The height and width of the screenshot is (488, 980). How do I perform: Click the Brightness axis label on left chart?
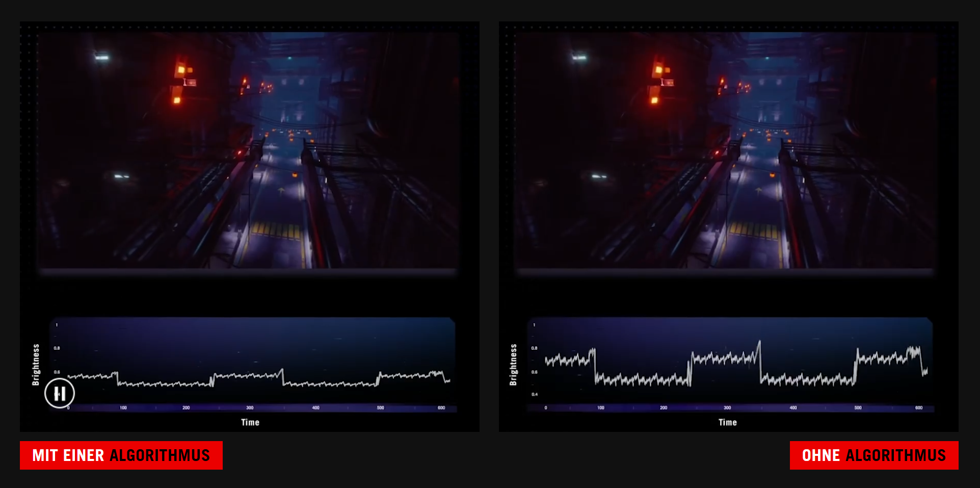(x=36, y=365)
